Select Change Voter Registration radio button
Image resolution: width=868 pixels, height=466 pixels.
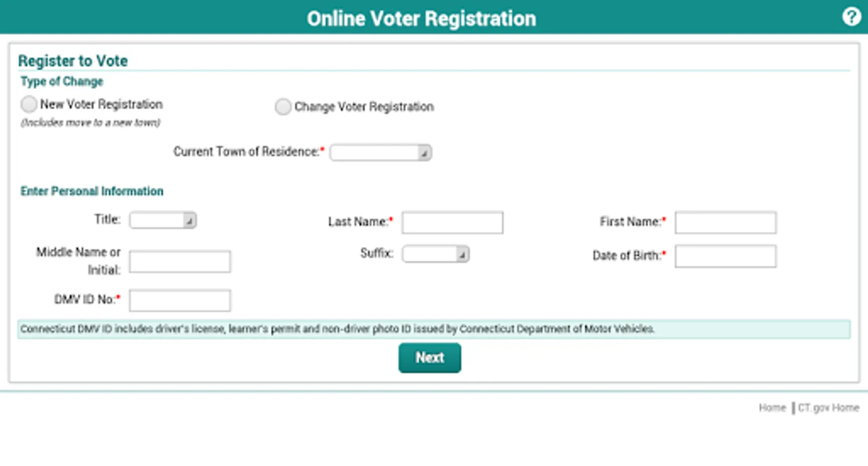tap(283, 107)
